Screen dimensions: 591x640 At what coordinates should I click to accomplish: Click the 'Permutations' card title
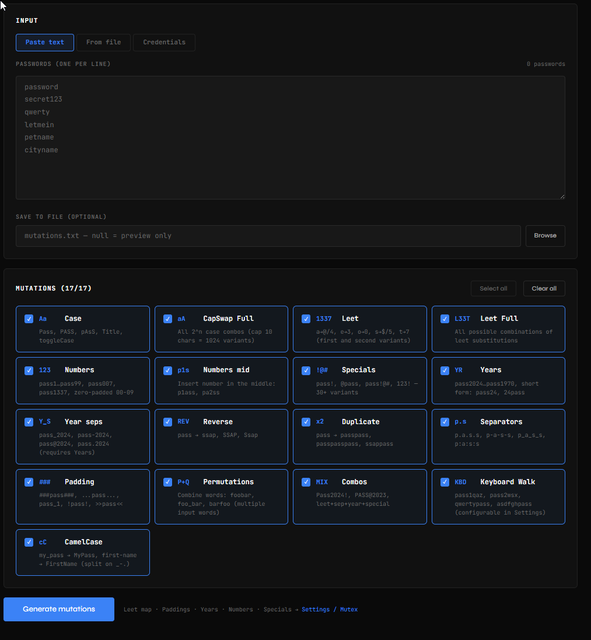click(228, 482)
